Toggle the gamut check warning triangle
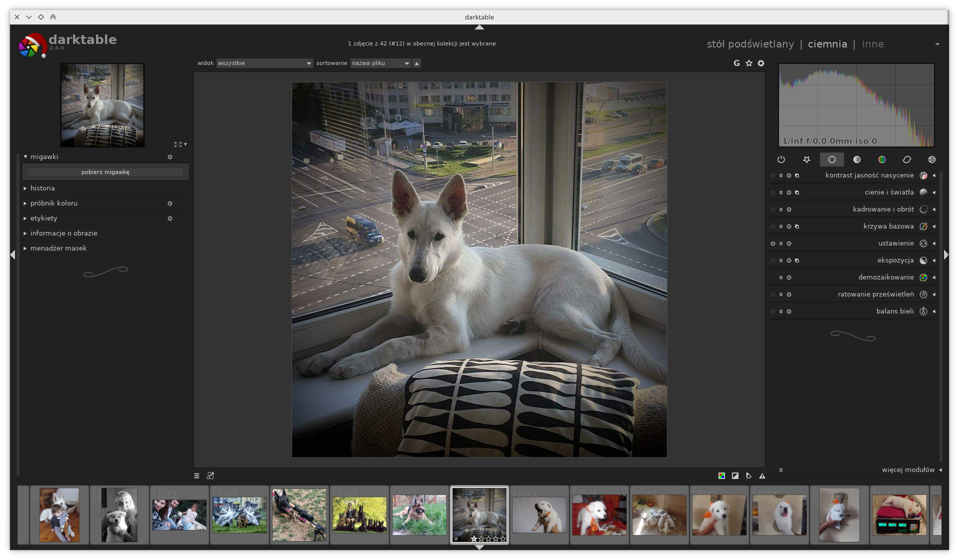The image size is (959, 560). click(x=762, y=476)
